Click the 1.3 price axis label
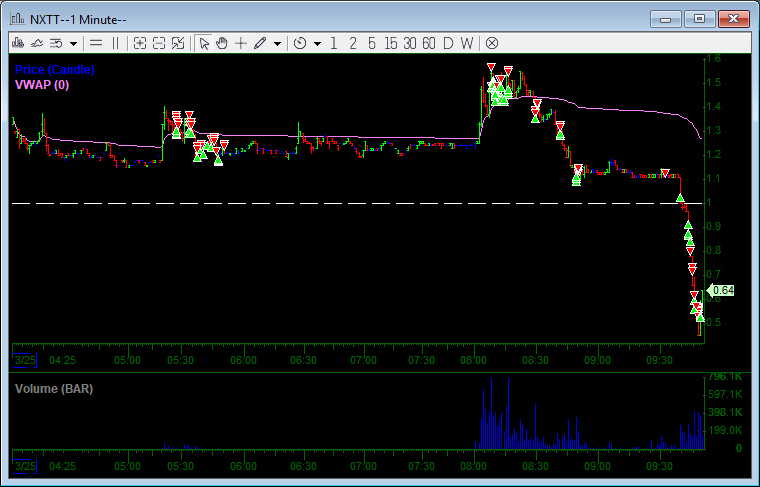The height and width of the screenshot is (487, 760). point(714,130)
